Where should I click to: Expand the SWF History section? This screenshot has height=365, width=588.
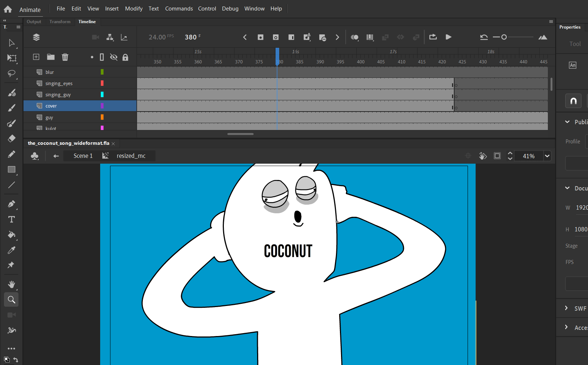point(566,308)
